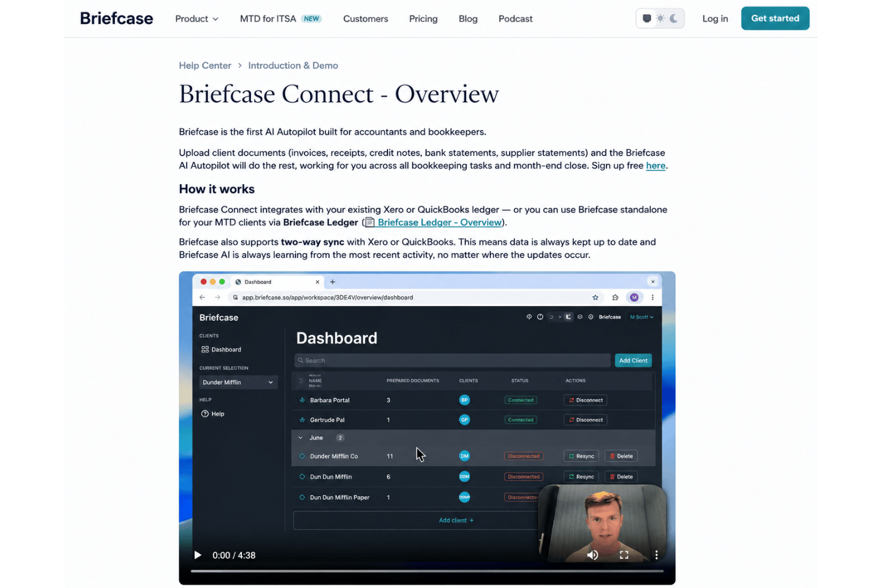Switch to dark theme moon icon
This screenshot has height=588, width=882.
[x=674, y=18]
